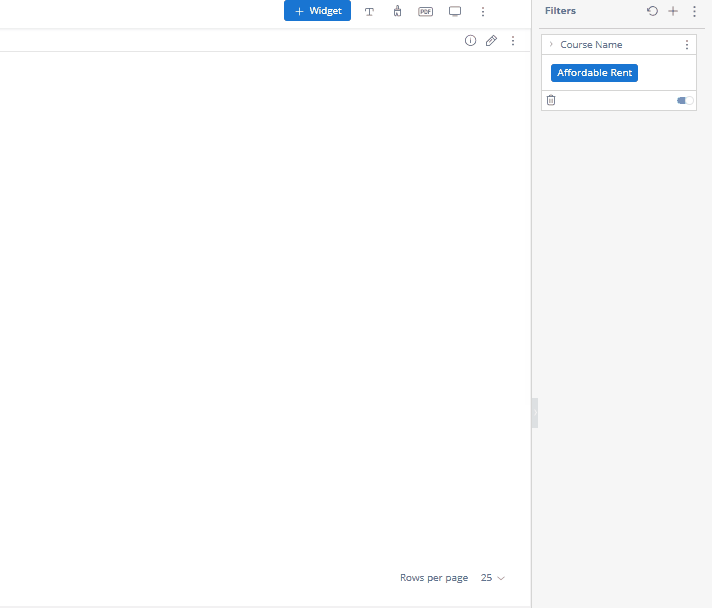The image size is (712, 608).
Task: Open Filters panel options menu
Action: point(694,11)
